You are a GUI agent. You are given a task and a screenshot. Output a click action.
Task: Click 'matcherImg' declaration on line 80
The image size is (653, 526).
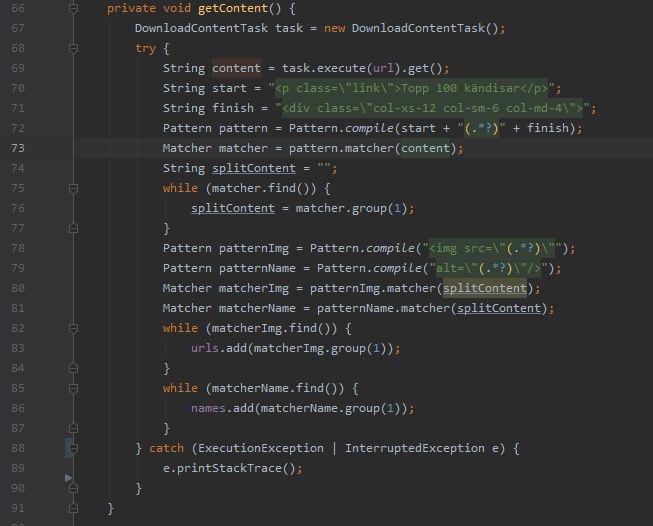(x=254, y=288)
